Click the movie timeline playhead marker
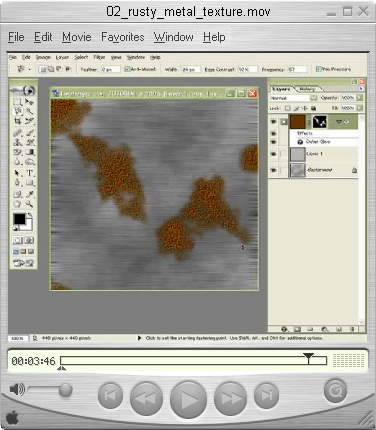Viewport: 376px width, 430px height. point(309,357)
